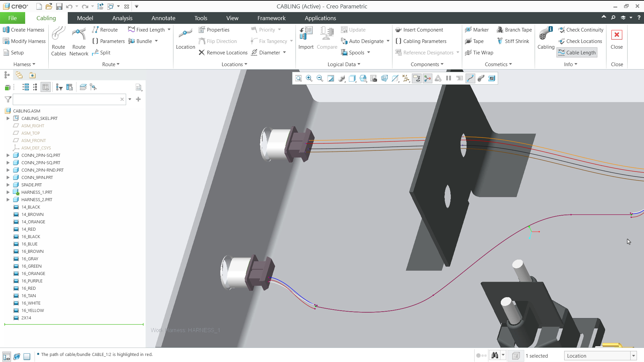
Task: Click Route Cables tool
Action: tap(58, 41)
